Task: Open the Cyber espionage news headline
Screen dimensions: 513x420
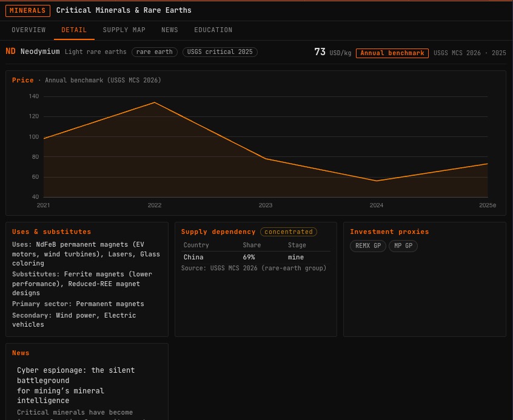Action: pyautogui.click(x=76, y=385)
